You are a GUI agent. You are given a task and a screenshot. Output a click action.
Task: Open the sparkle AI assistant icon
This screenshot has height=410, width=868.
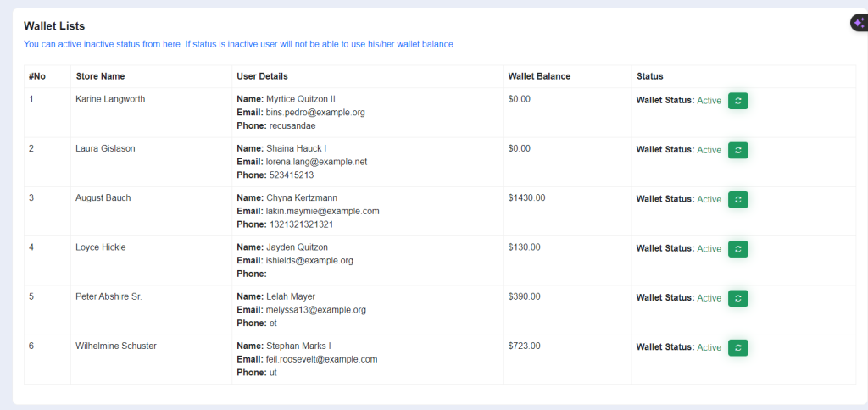860,23
